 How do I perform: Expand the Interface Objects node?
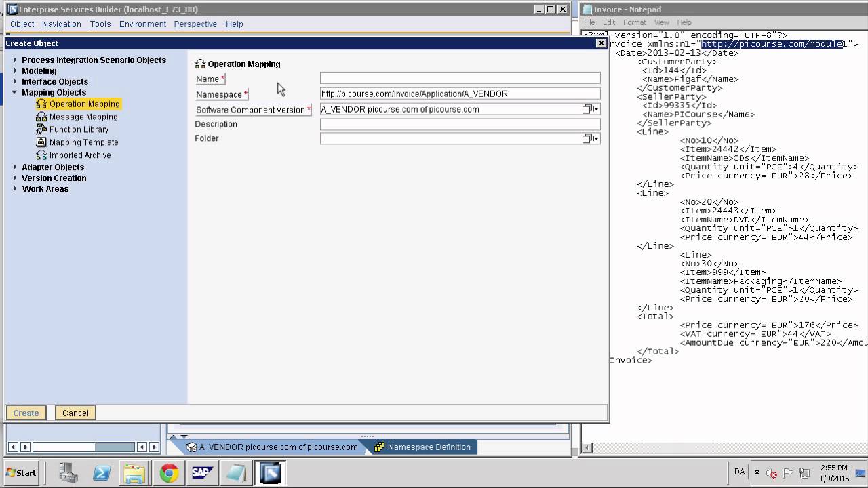pyautogui.click(x=15, y=81)
